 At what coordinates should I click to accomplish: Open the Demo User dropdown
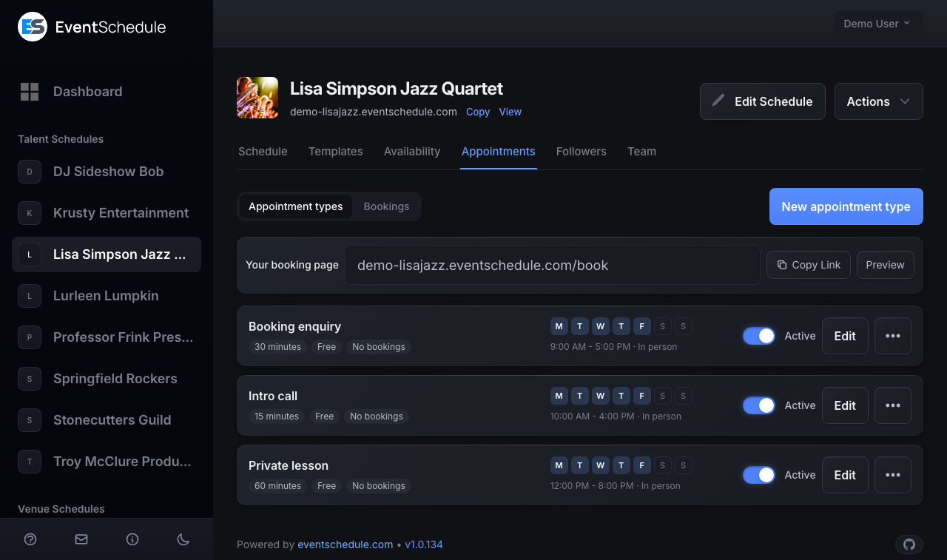coord(879,24)
